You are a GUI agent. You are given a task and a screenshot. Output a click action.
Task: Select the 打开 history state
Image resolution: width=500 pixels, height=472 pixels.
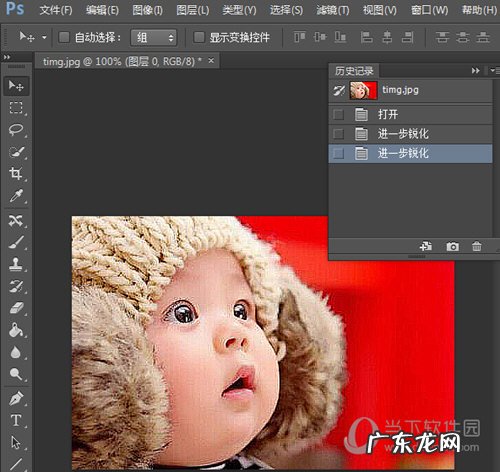pyautogui.click(x=410, y=115)
